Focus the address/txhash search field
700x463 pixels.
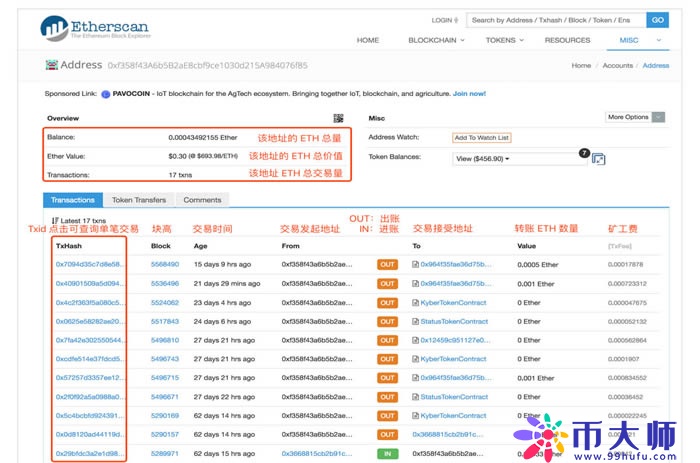pos(556,20)
